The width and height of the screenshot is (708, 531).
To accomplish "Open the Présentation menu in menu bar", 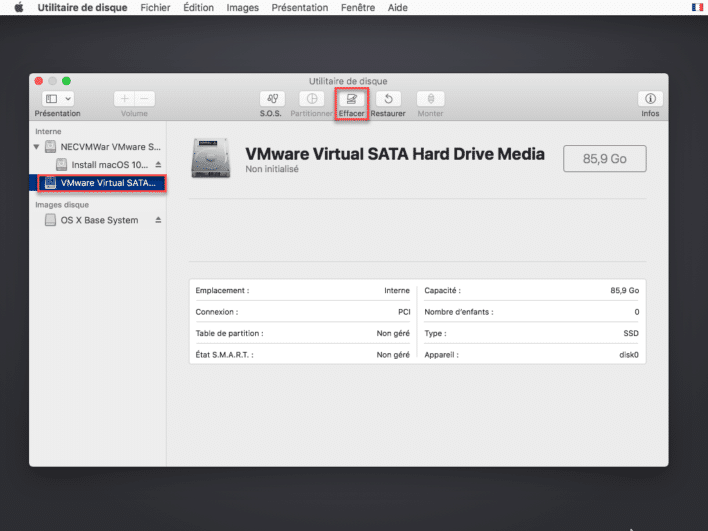I will (x=300, y=8).
